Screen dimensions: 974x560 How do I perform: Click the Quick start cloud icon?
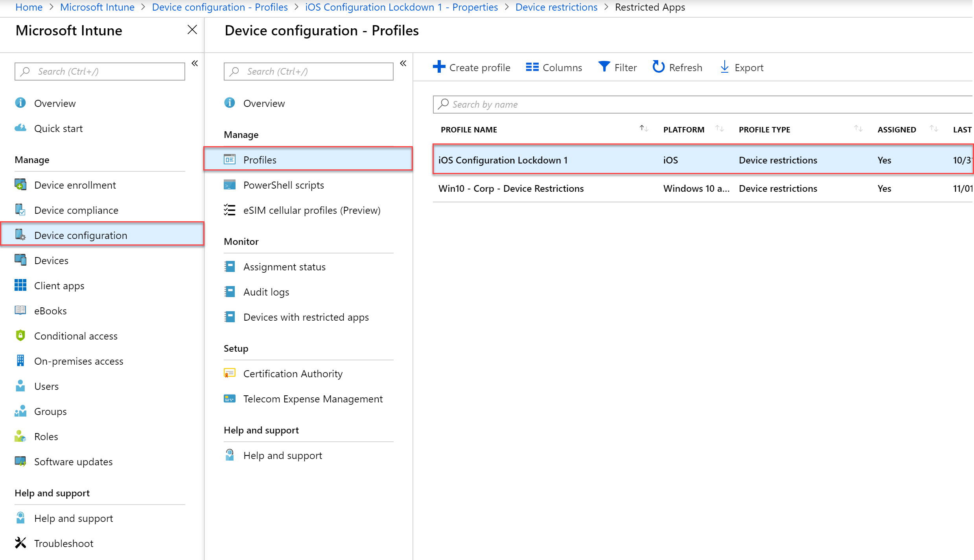point(20,128)
